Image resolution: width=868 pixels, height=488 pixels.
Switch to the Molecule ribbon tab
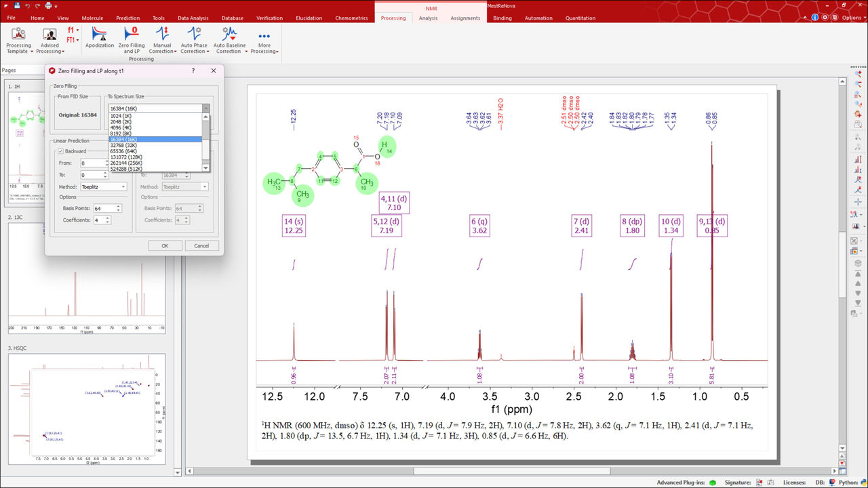coord(93,18)
